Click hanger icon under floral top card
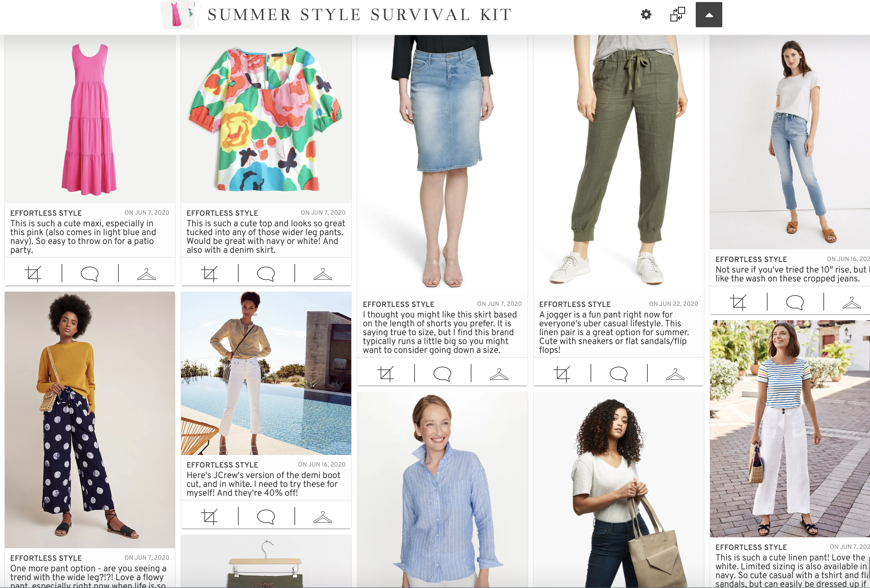Image resolution: width=870 pixels, height=588 pixels. point(323,274)
